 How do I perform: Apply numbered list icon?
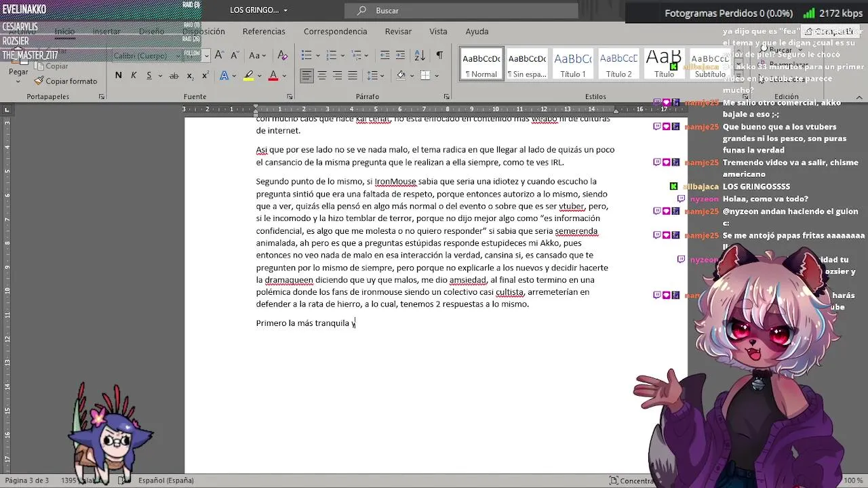[x=331, y=55]
